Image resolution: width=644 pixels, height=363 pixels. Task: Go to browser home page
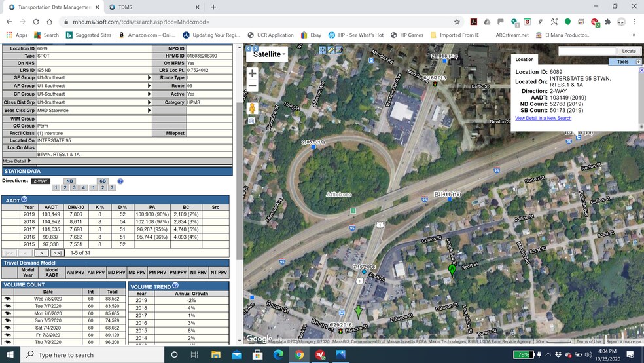pyautogui.click(x=49, y=22)
